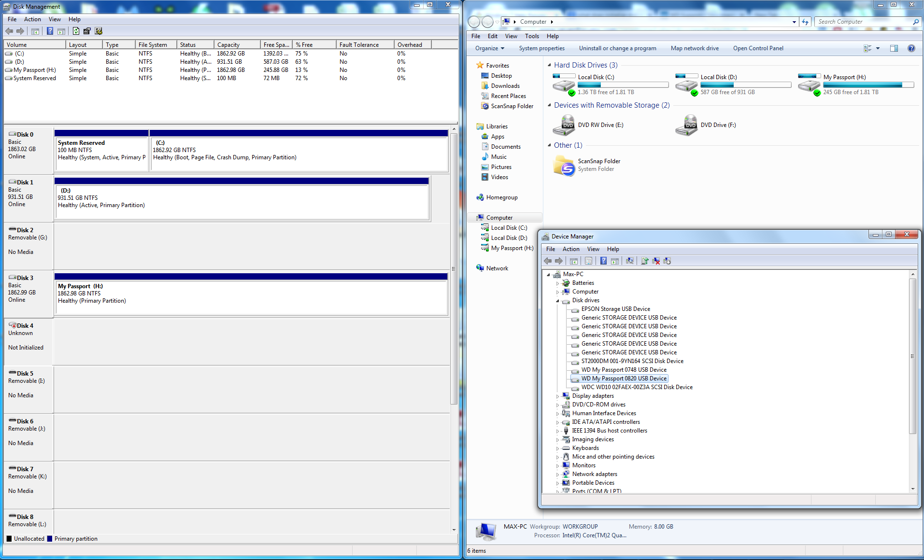The height and width of the screenshot is (560, 924).
Task: Click the Properties icon in Device Manager toolbar
Action: tap(588, 261)
